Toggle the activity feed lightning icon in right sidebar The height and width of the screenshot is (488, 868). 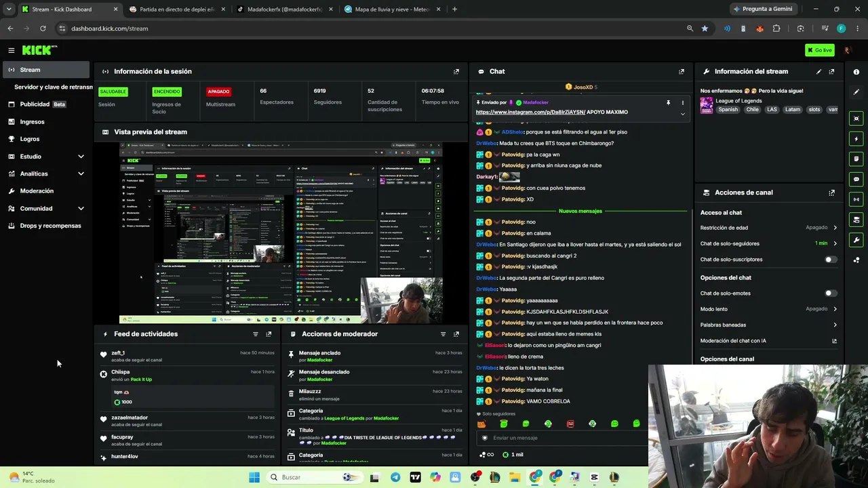[856, 139]
